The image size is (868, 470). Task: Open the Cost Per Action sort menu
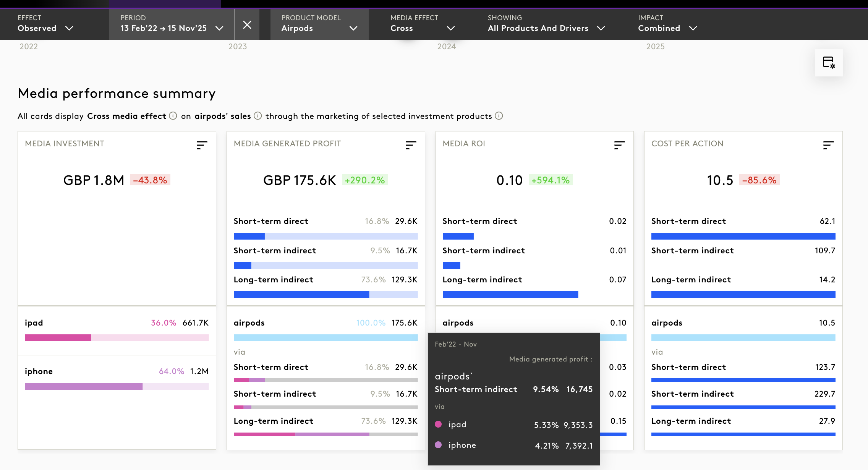[x=828, y=145]
